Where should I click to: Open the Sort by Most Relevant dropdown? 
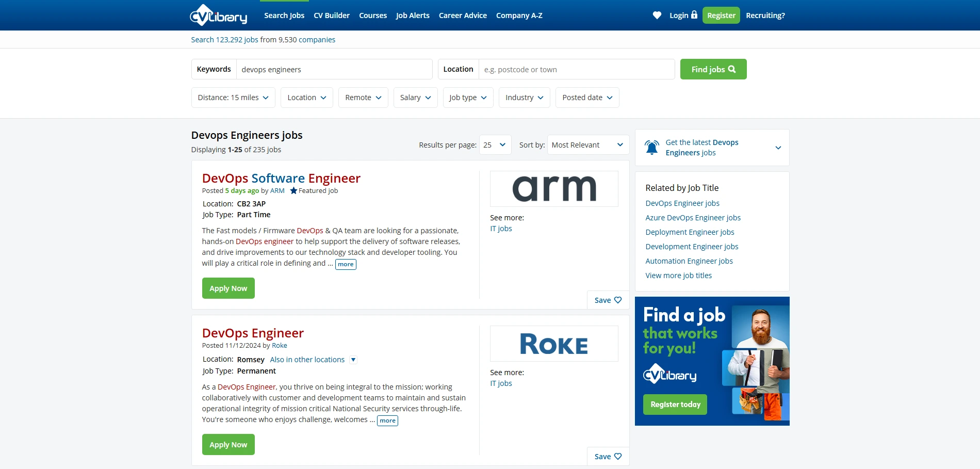588,145
